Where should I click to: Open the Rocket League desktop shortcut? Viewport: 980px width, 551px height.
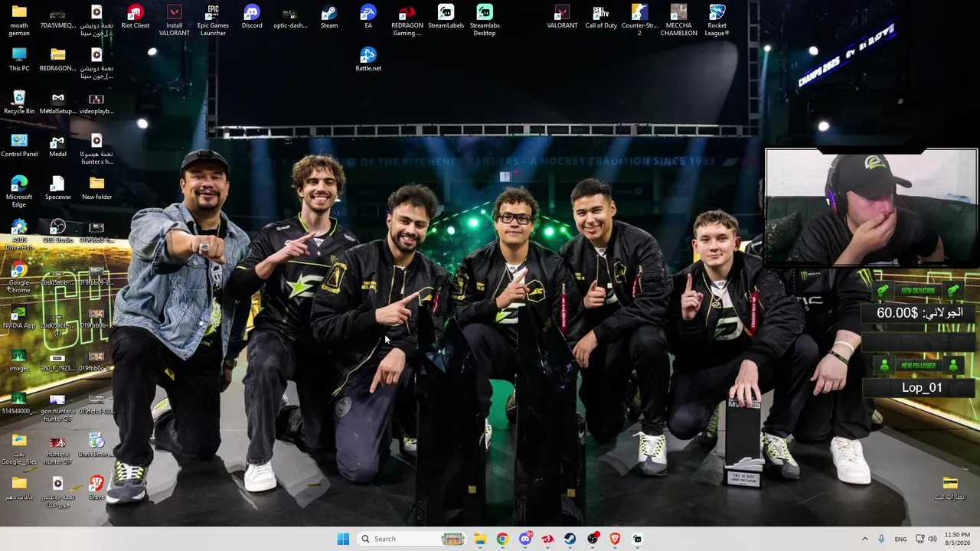717,21
